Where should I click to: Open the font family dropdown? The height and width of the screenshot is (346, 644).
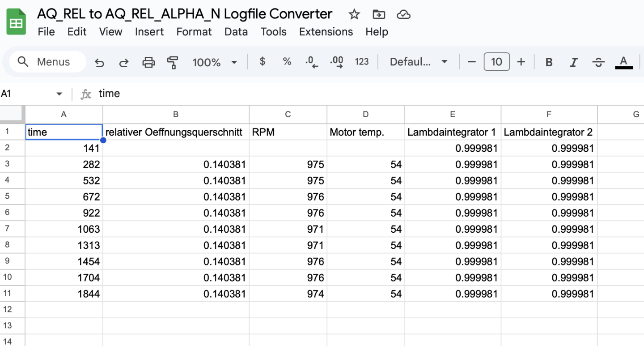pyautogui.click(x=419, y=62)
